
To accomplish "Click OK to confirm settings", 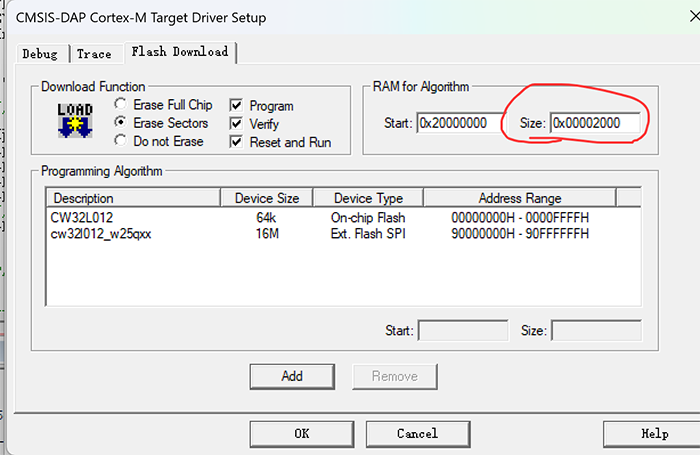I will (302, 433).
